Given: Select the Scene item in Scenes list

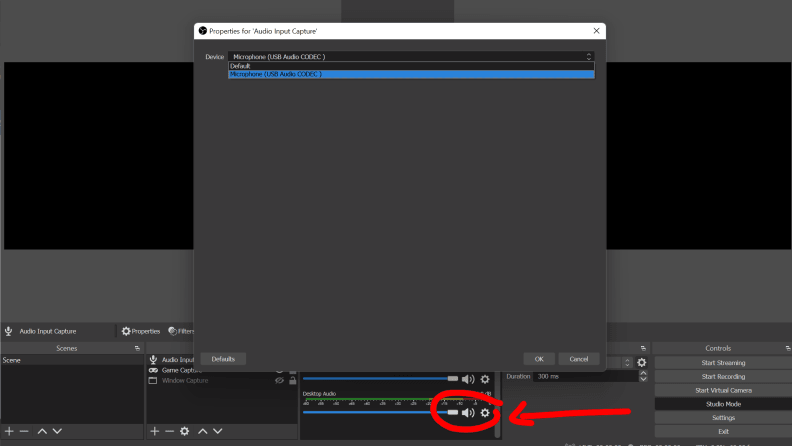Looking at the screenshot, I should tap(72, 360).
